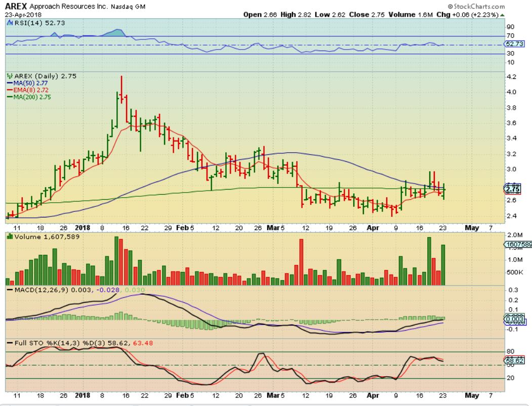Select the Volume 1,607,589 panel label

(47, 237)
